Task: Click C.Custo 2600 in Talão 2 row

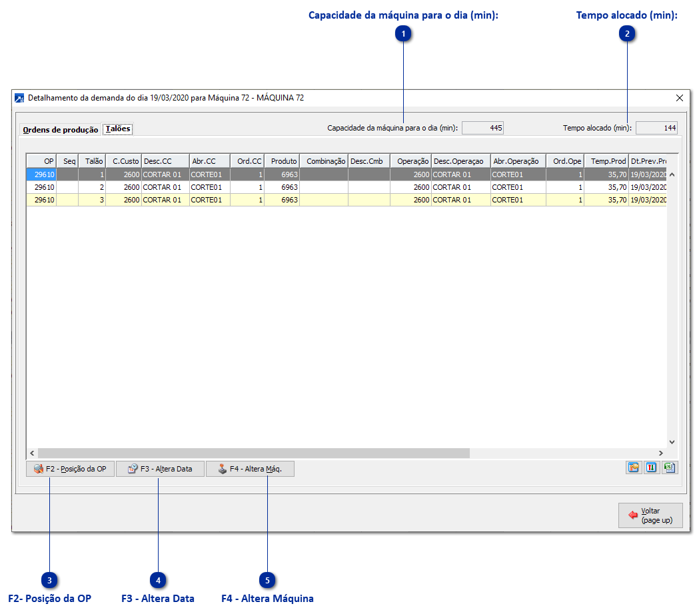Action: click(x=124, y=187)
